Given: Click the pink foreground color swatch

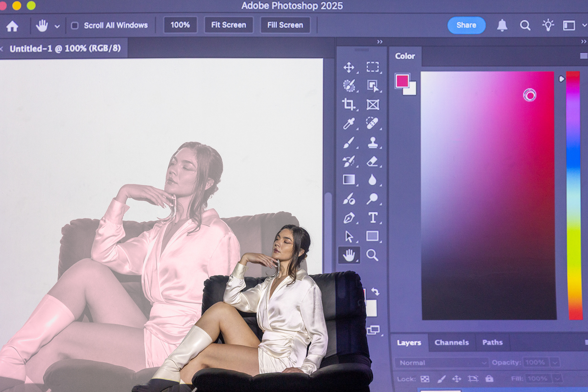Looking at the screenshot, I should click(x=402, y=81).
